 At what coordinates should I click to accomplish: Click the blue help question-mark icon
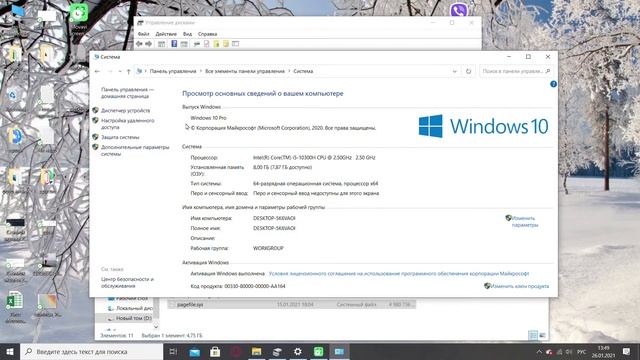(x=553, y=84)
